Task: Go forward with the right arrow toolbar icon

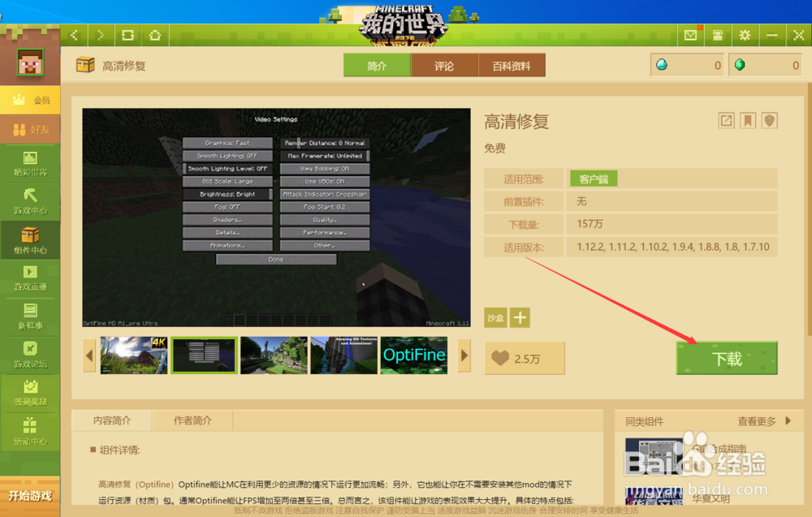Action: click(101, 35)
